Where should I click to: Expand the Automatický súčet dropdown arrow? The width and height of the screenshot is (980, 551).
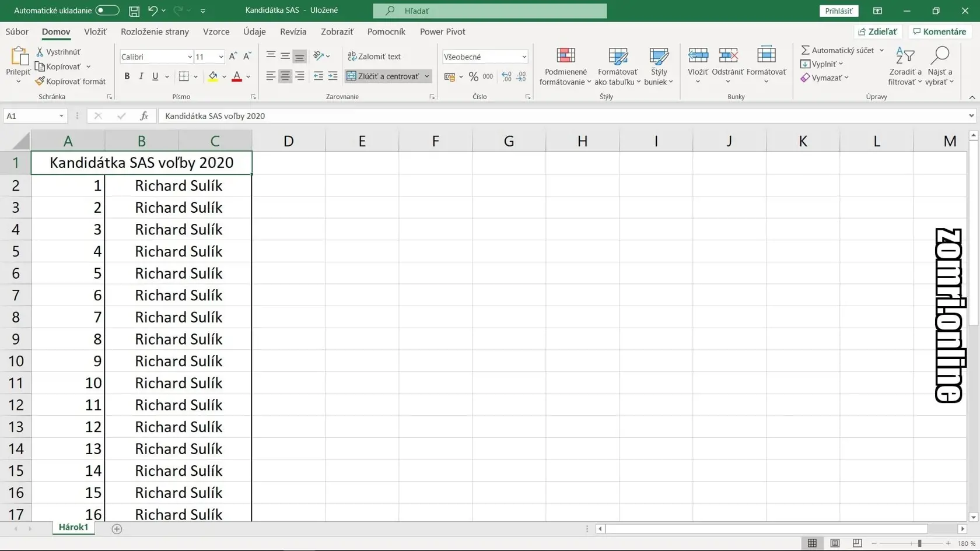[881, 51]
